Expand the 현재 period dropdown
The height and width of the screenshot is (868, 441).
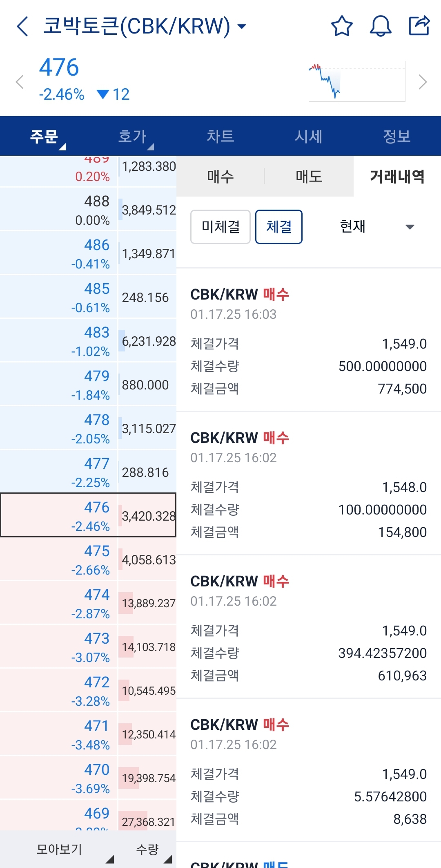point(376,227)
